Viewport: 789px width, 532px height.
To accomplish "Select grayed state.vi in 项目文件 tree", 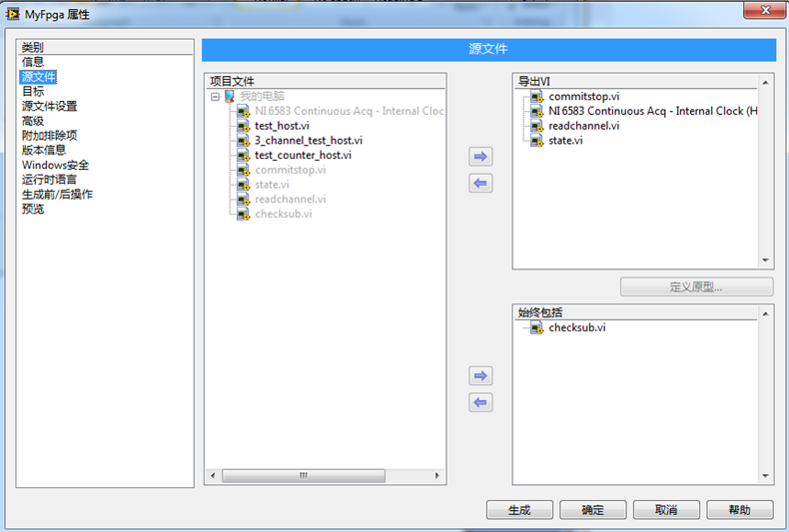I will tap(272, 185).
